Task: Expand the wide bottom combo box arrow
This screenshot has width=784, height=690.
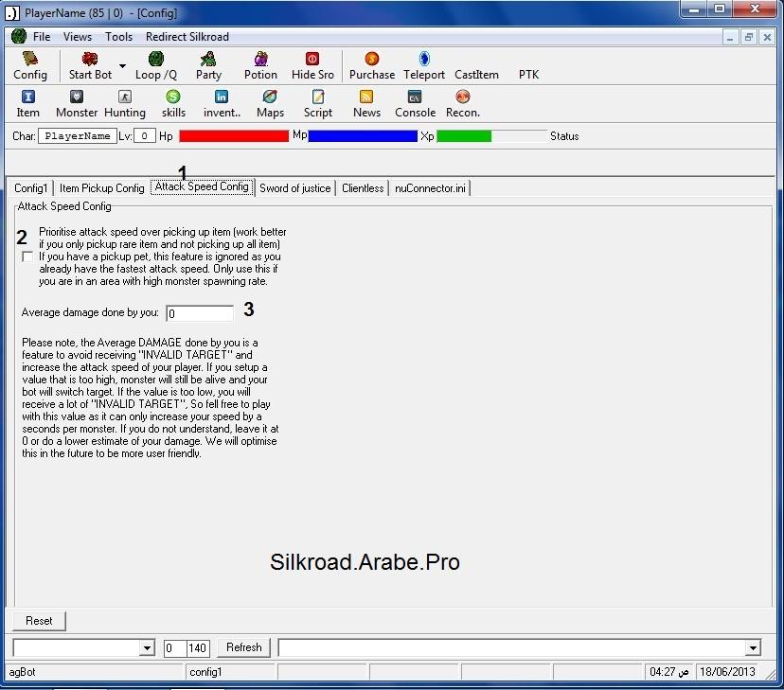Action: click(753, 648)
